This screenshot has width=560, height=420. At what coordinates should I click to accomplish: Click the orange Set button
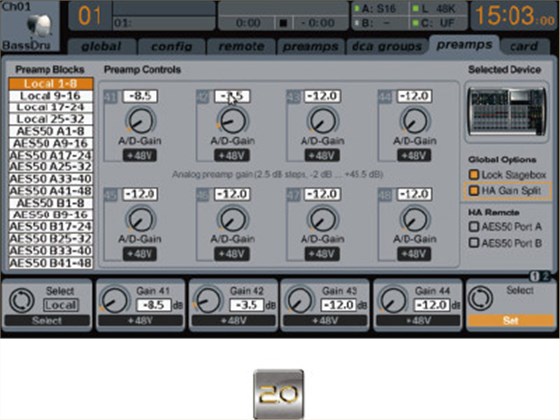point(510,320)
